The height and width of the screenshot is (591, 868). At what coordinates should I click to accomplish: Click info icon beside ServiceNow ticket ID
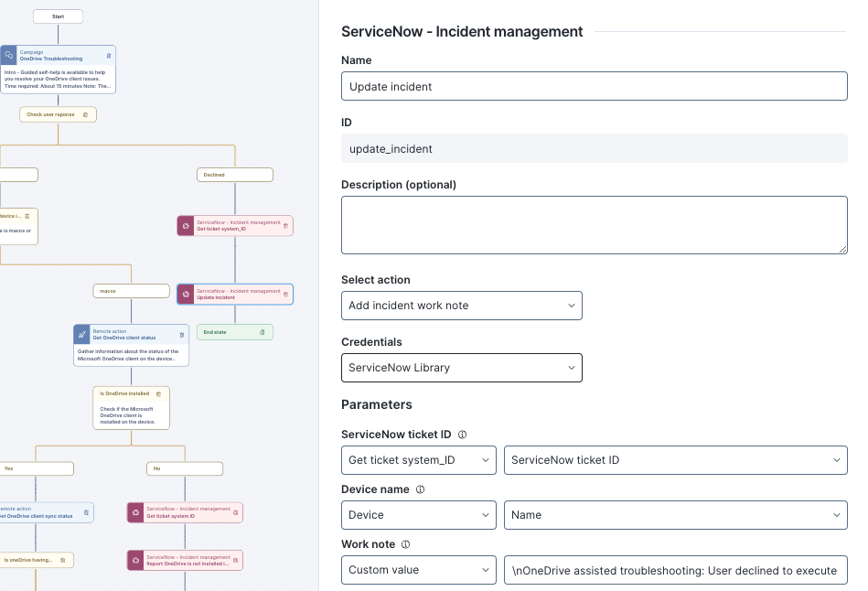[x=462, y=435]
